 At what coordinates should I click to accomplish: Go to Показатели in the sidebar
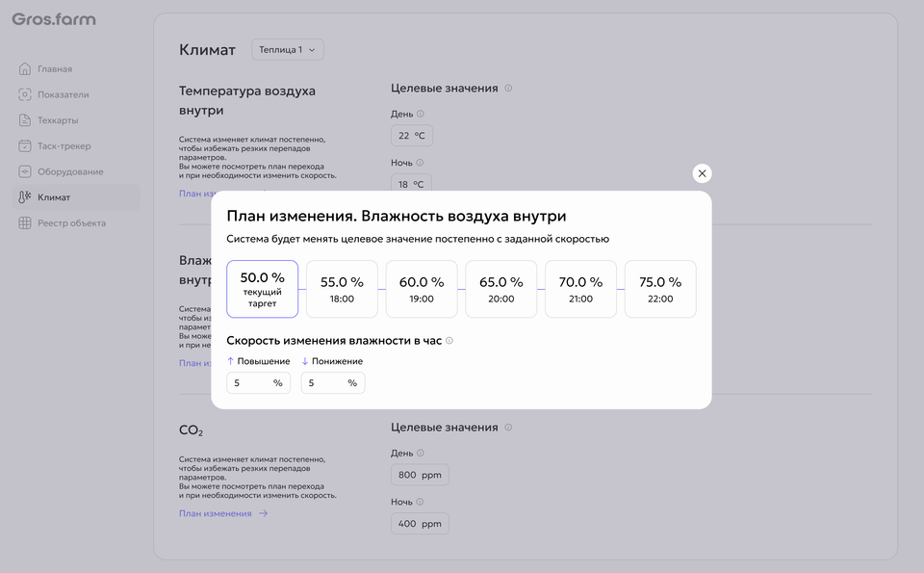[x=76, y=94]
